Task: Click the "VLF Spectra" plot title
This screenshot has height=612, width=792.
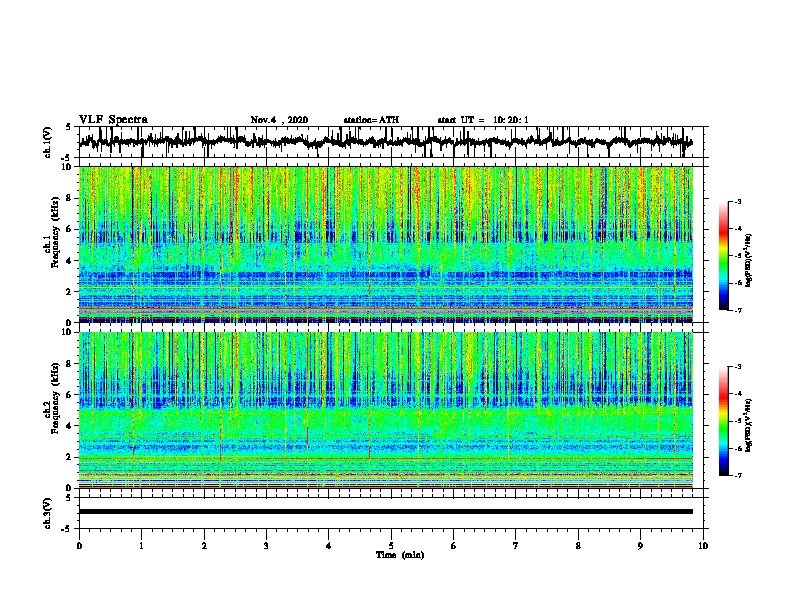Action: pos(113,120)
